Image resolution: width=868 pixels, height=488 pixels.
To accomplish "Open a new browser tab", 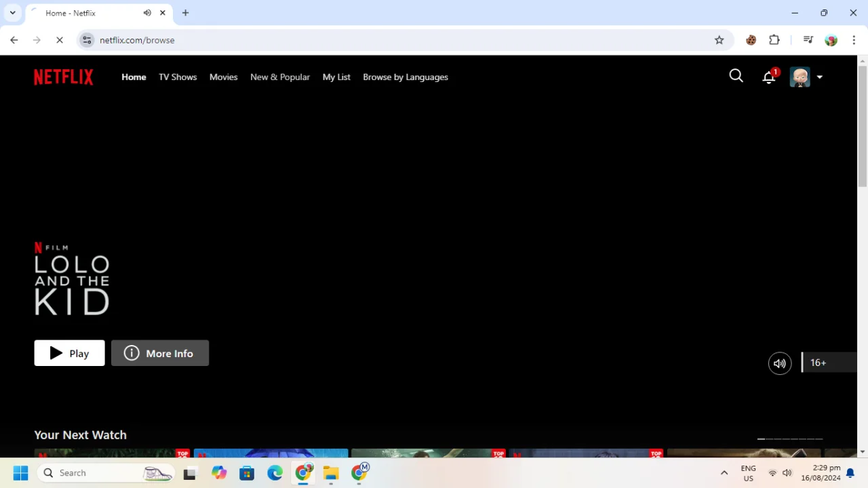I will click(x=185, y=13).
